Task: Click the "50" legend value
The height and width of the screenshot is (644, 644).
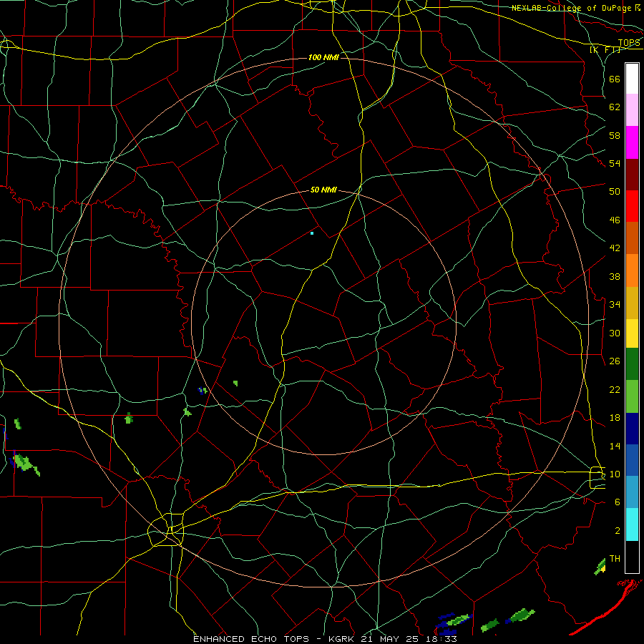Action: tap(615, 191)
